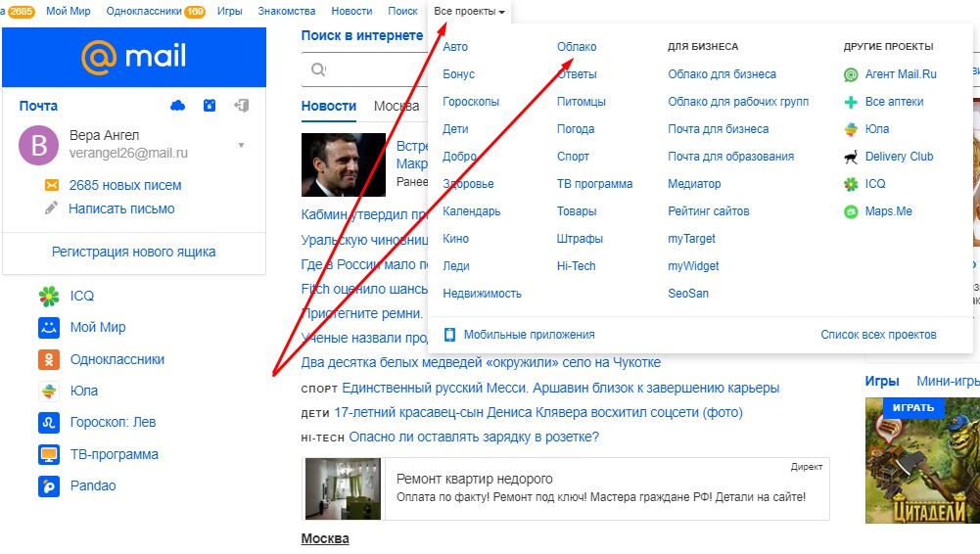
Task: Click the search magnifier icon in search box
Action: (x=318, y=69)
